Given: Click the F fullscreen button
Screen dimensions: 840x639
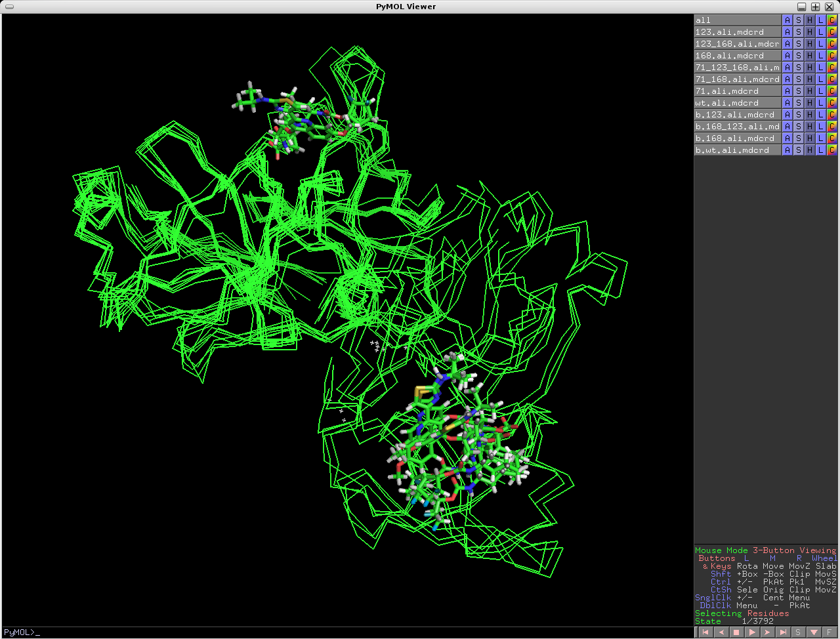Looking at the screenshot, I should click(x=829, y=632).
